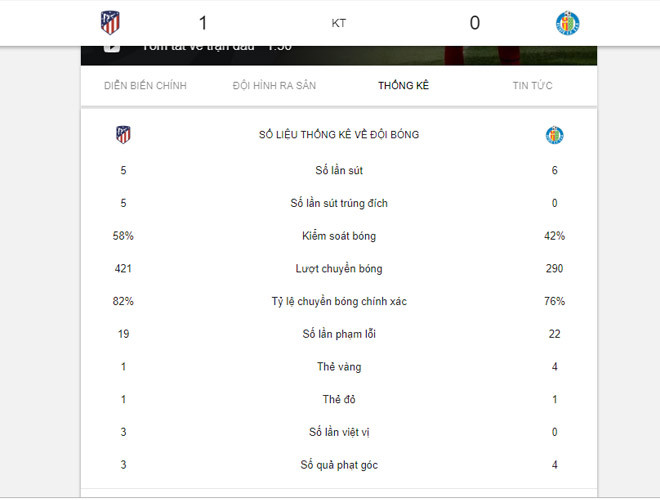The height and width of the screenshot is (500, 660).
Task: Click Getafe's score of 0 in the header
Action: click(474, 23)
